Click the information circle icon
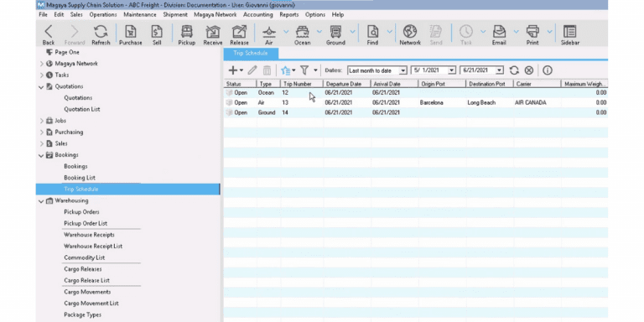Viewport: 644px width, 322px height. [547, 70]
